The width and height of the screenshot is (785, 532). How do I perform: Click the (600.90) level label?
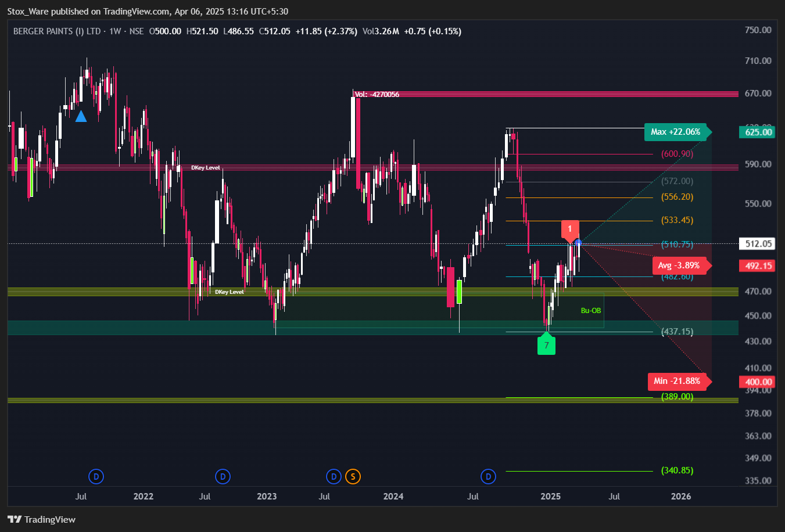pos(677,154)
